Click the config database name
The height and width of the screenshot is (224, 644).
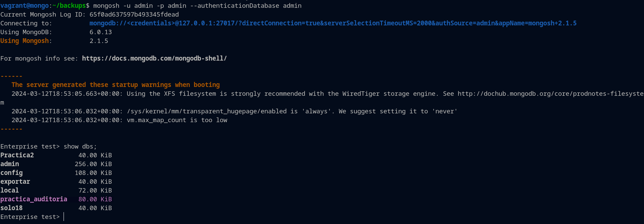pos(11,173)
